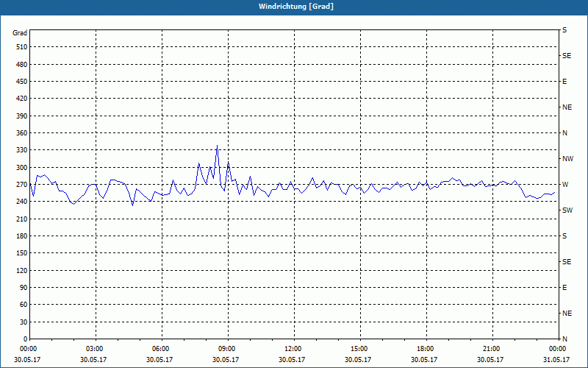588x368 pixels.
Task: Click the 15:00 time axis label
Action: (359, 349)
